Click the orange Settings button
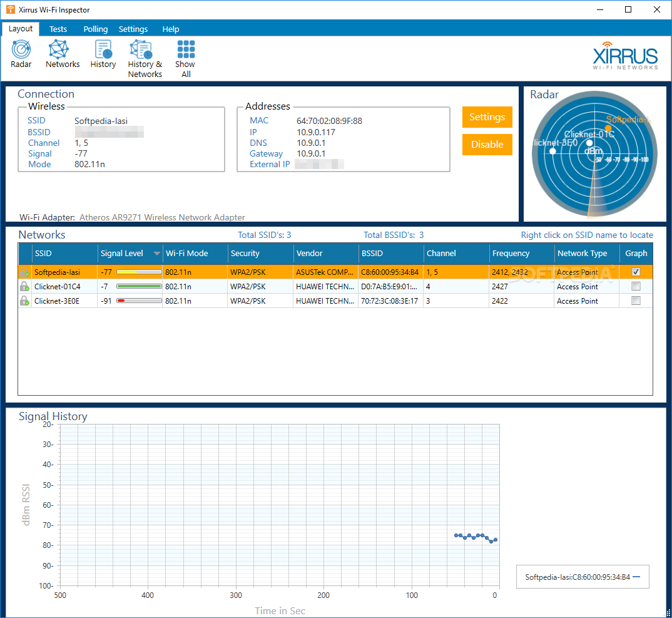 487,117
